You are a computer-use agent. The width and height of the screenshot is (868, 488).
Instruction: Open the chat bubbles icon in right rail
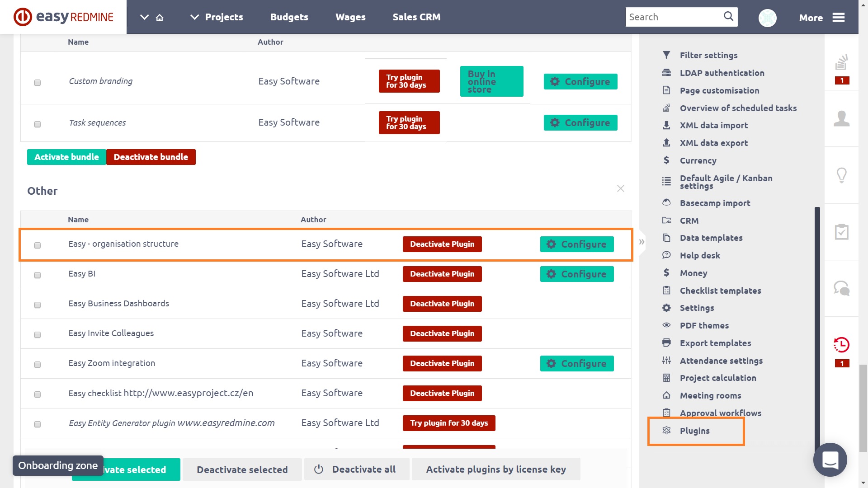point(841,288)
